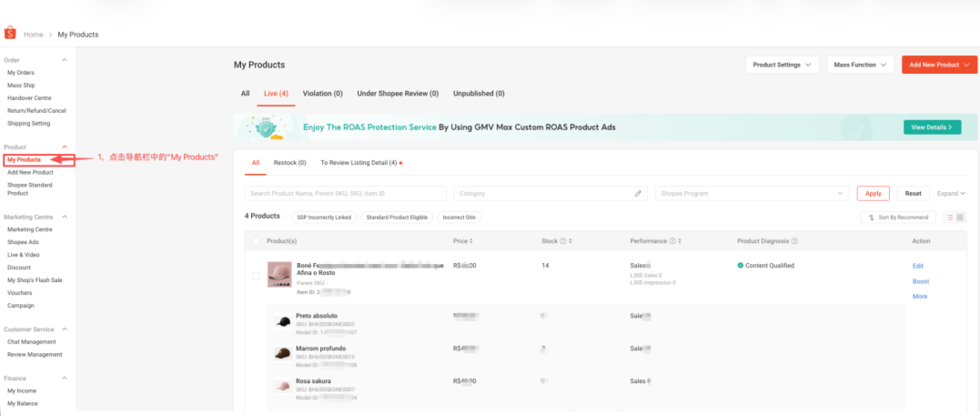Open My Products in the sidebar
Viewport: 980px width, 416px height.
[24, 160]
